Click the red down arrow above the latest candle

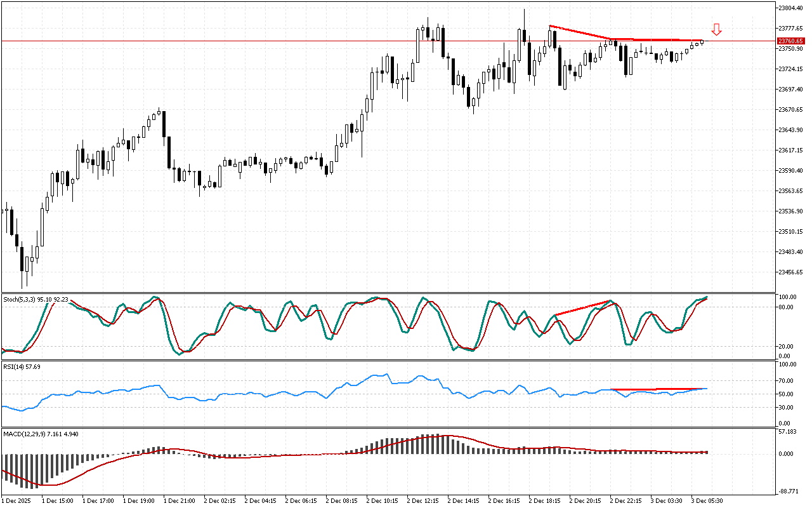(716, 29)
